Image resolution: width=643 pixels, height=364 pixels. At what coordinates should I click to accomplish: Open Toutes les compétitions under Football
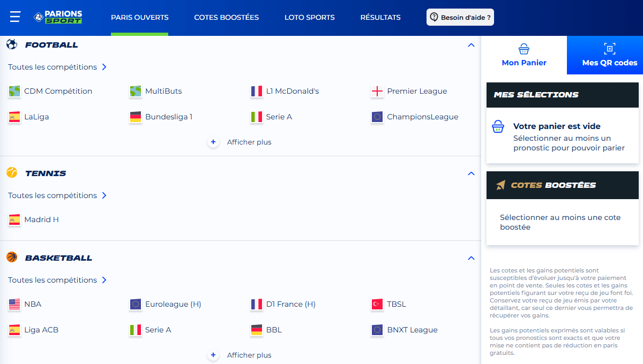[57, 67]
